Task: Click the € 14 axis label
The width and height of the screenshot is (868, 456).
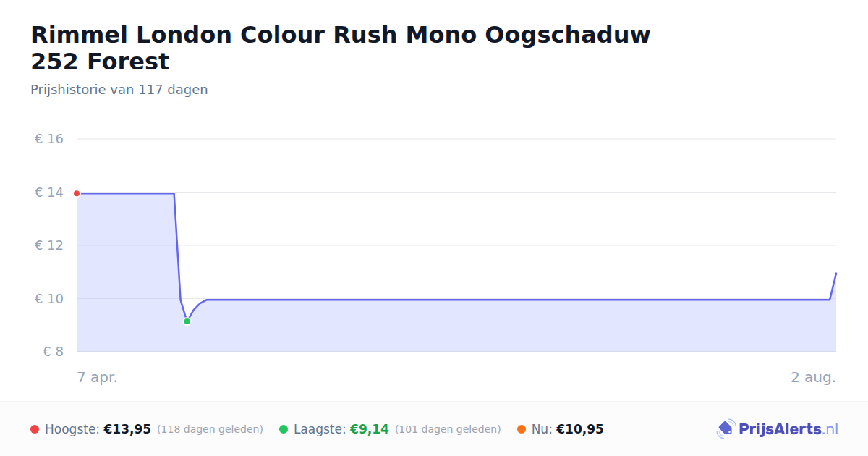Action: tap(49, 193)
